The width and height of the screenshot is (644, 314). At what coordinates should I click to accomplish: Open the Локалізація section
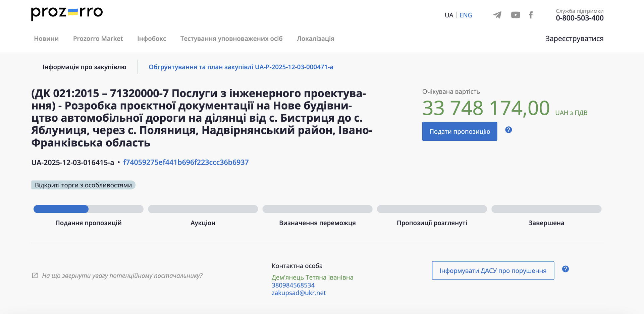[315, 39]
